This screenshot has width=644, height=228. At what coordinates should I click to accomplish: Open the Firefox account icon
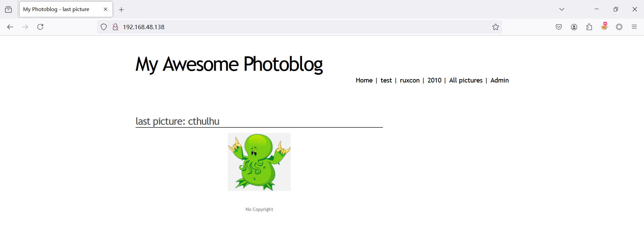pos(574,27)
